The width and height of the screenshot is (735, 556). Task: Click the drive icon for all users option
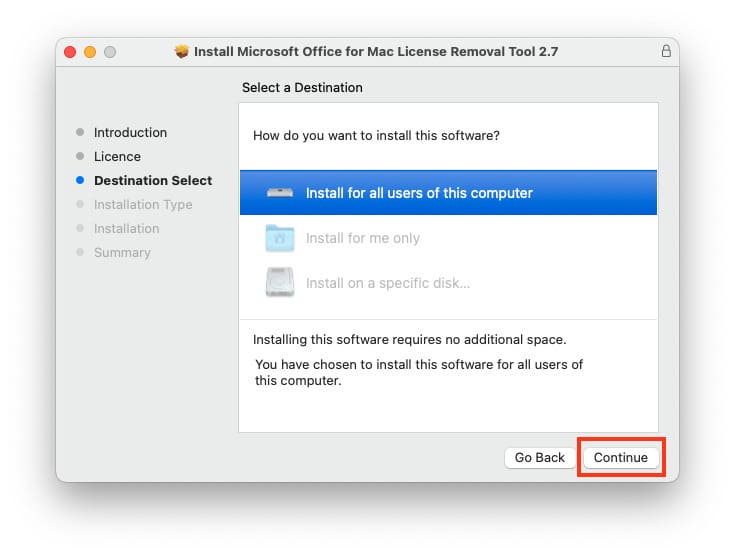(280, 193)
